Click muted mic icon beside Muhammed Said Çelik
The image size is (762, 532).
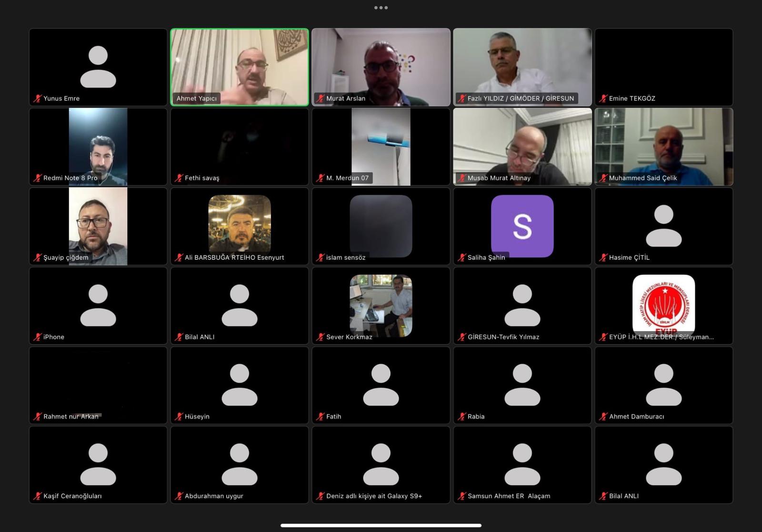(603, 178)
